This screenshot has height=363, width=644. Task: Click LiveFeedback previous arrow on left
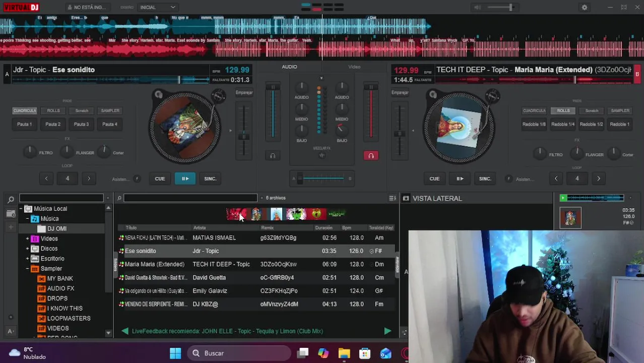pyautogui.click(x=124, y=331)
